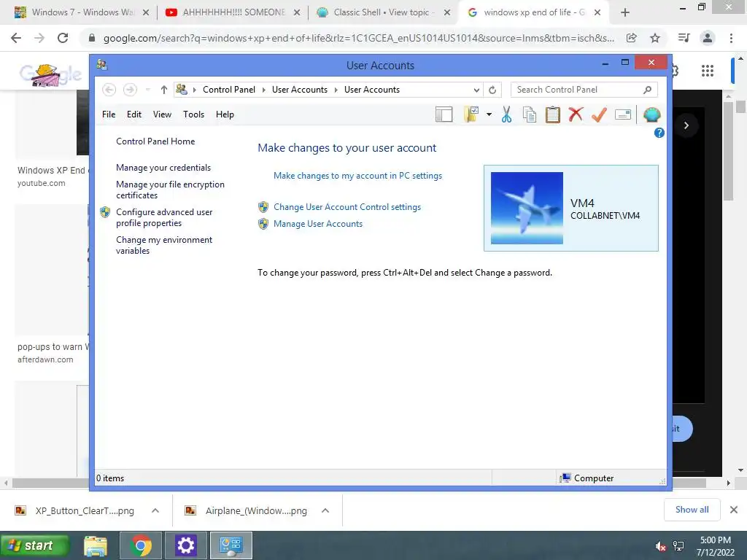
Task: Click the red X Delete toolbar icon
Action: pos(576,114)
